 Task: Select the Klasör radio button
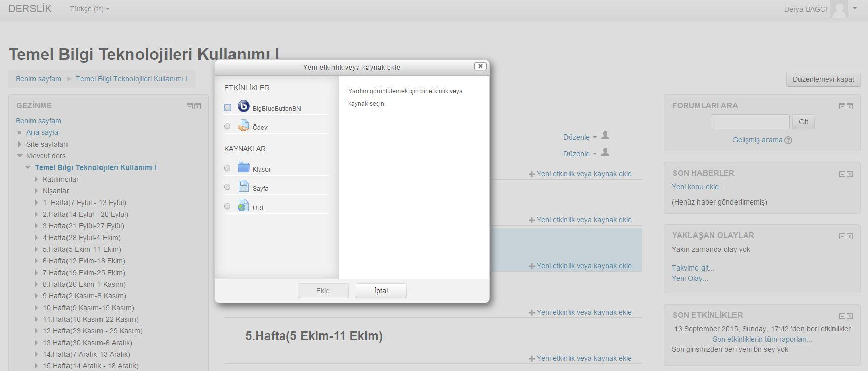click(227, 168)
